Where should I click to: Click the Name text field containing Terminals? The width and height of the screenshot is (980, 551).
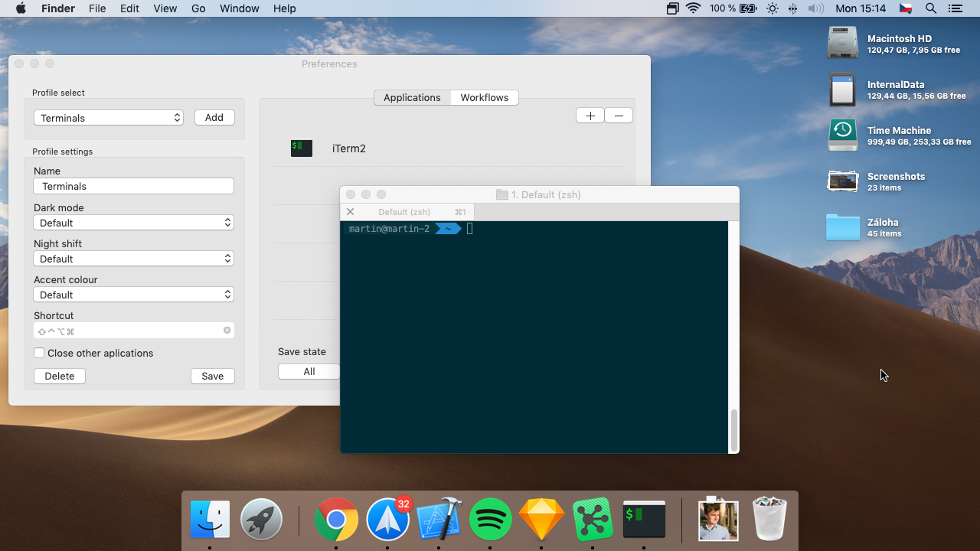coord(133,186)
